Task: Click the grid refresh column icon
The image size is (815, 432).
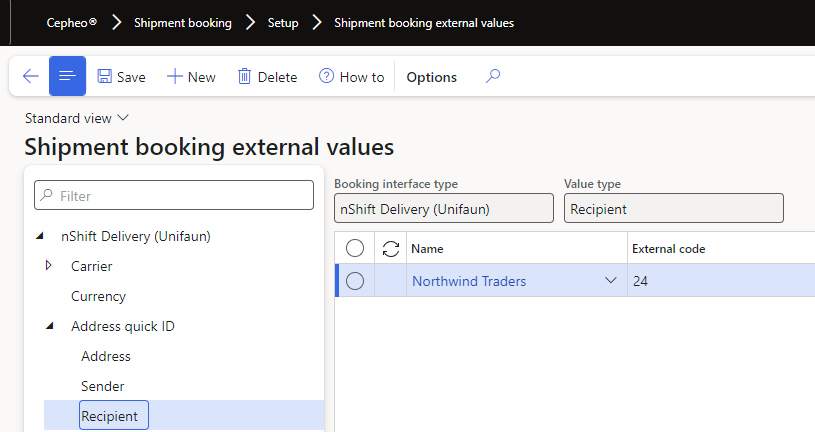Action: point(391,248)
